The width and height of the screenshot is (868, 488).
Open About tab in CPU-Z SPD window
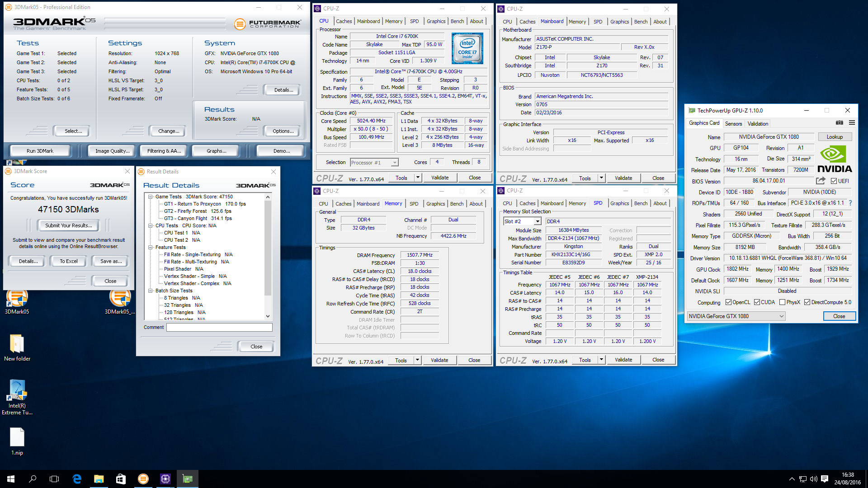point(660,203)
